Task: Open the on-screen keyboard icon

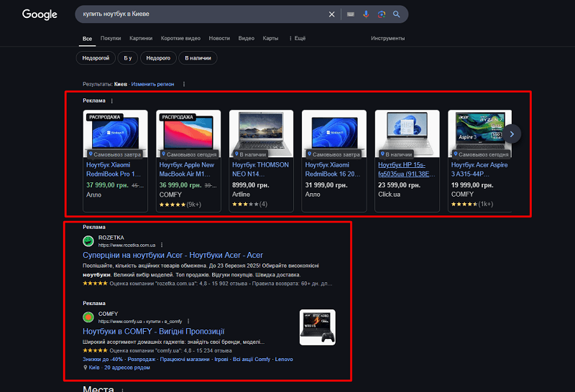Action: pos(351,14)
